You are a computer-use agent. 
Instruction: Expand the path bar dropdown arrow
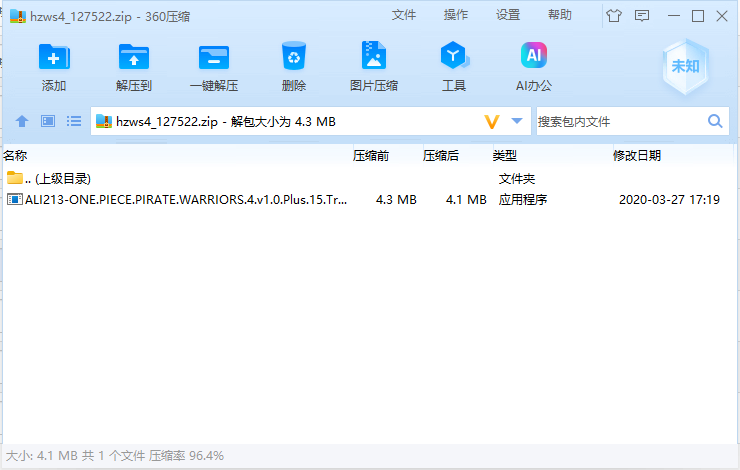click(517, 121)
